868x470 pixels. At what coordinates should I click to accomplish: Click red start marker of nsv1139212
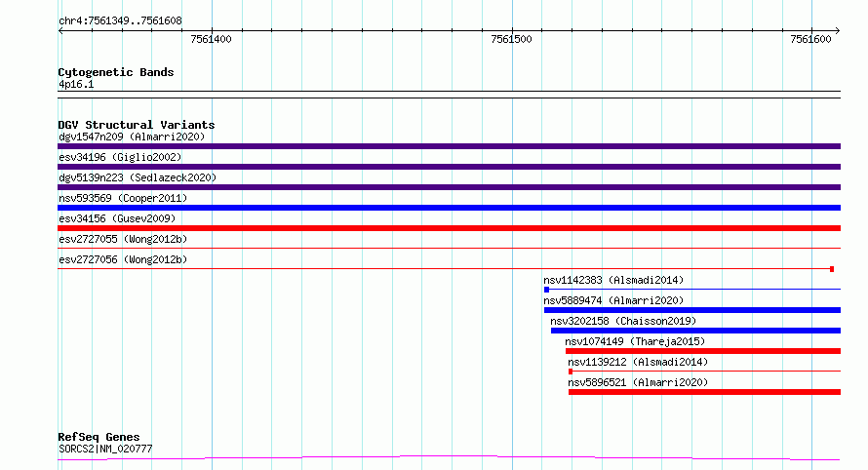tap(571, 372)
